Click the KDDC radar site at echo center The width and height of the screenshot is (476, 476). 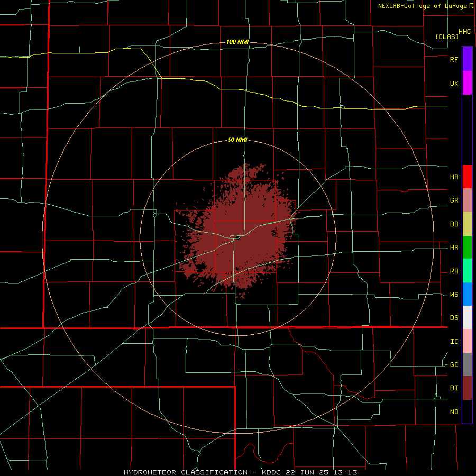coord(237,237)
